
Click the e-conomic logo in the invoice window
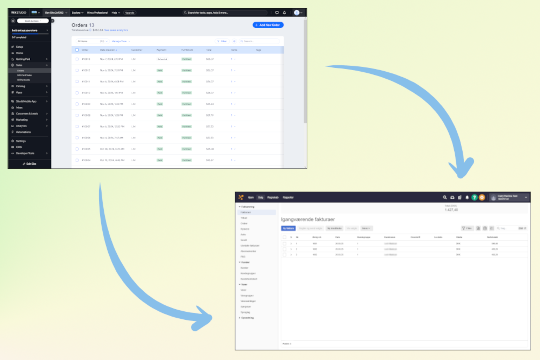[x=241, y=197]
